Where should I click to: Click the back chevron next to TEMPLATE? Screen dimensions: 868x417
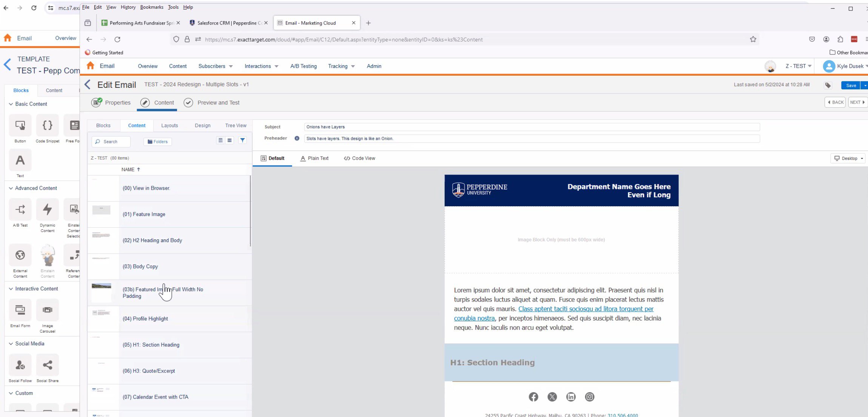click(x=7, y=64)
